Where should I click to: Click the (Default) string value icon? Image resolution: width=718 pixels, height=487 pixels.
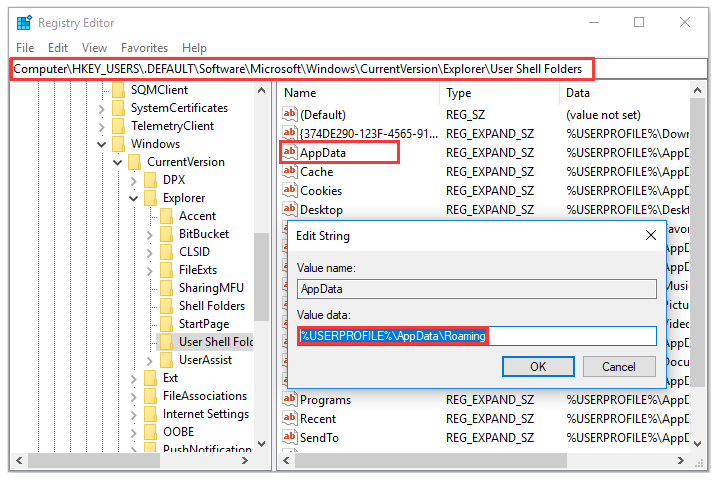point(289,114)
